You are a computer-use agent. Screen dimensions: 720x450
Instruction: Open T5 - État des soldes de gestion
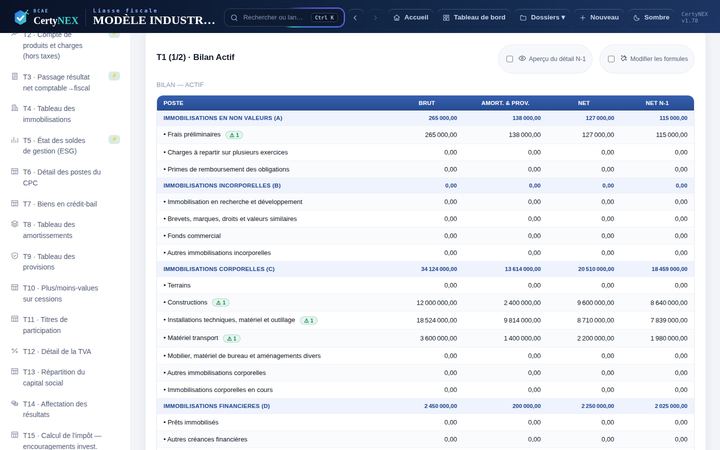[64, 146]
